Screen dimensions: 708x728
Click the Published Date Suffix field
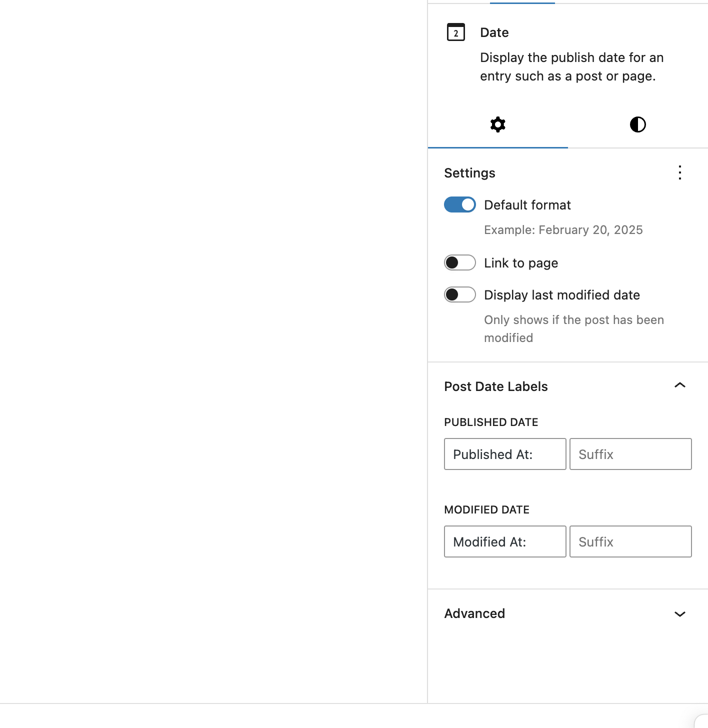630,454
